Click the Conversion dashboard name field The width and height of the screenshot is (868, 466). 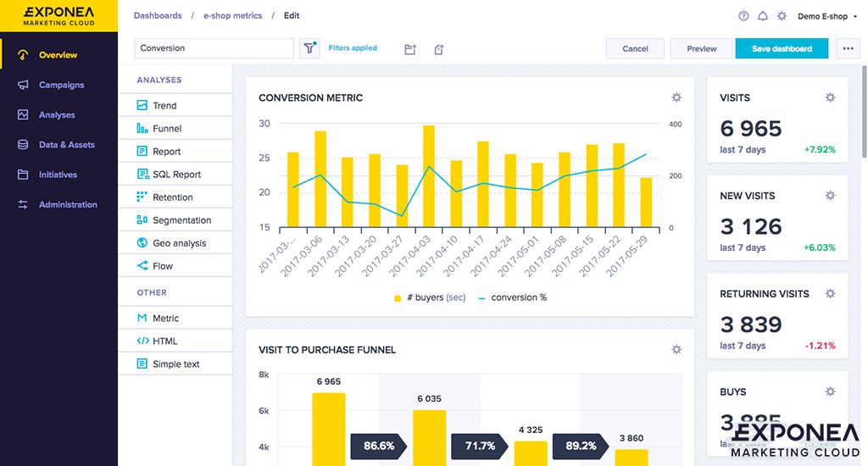(214, 48)
